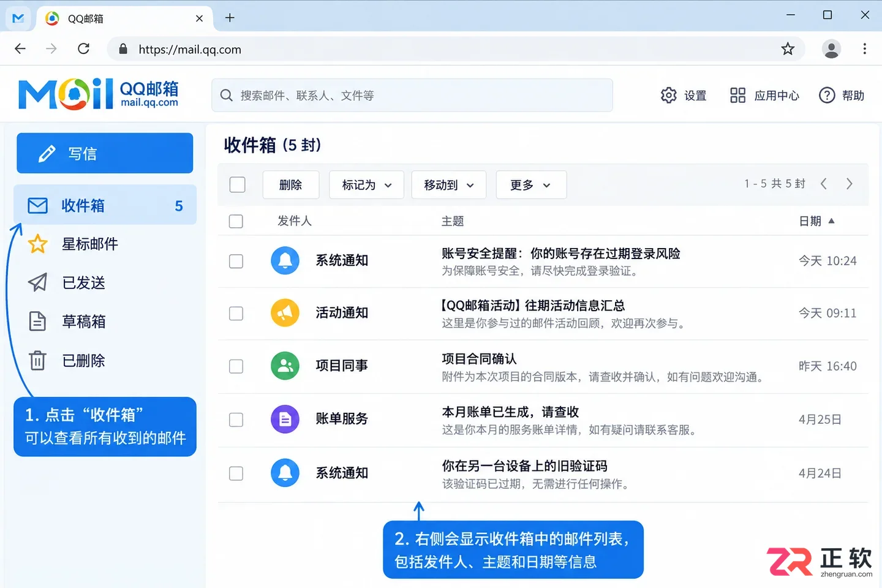Switch to the QQ邮箱 browser tab
The width and height of the screenshot is (882, 588).
[x=125, y=18]
